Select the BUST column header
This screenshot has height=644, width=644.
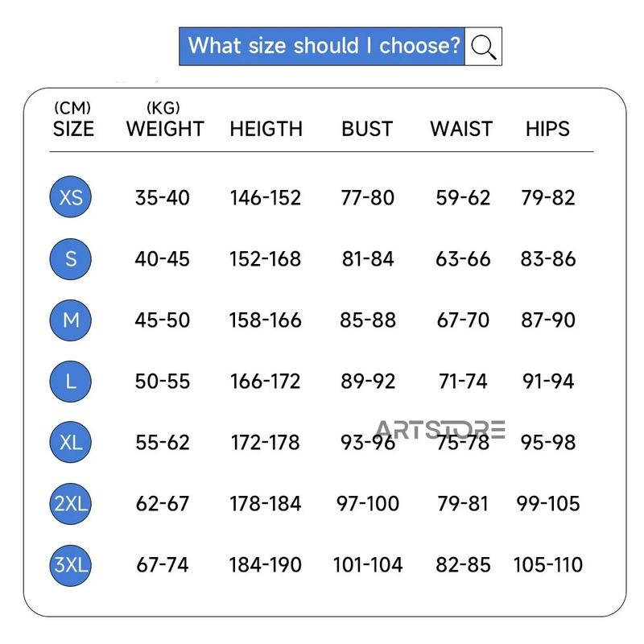[x=367, y=129]
